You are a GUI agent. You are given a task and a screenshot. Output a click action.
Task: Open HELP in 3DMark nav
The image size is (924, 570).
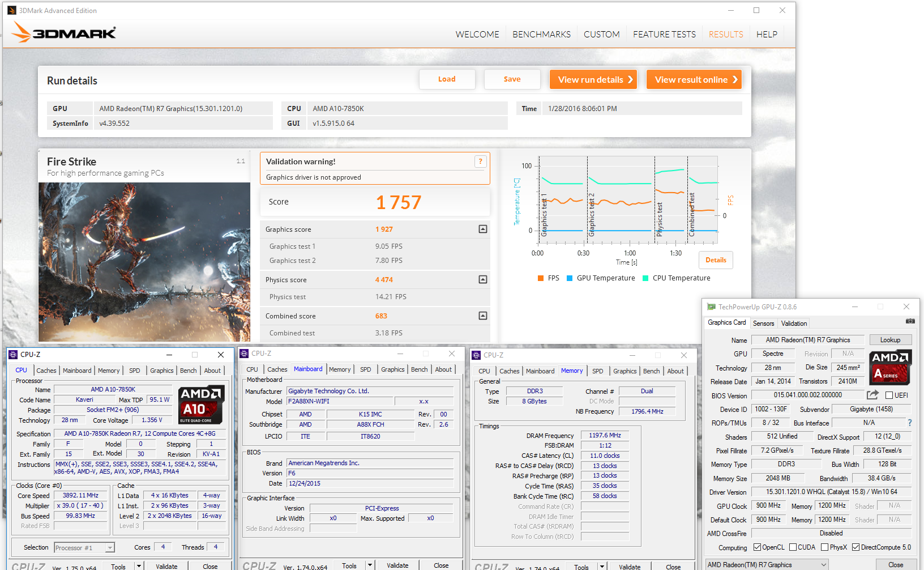[x=767, y=35]
